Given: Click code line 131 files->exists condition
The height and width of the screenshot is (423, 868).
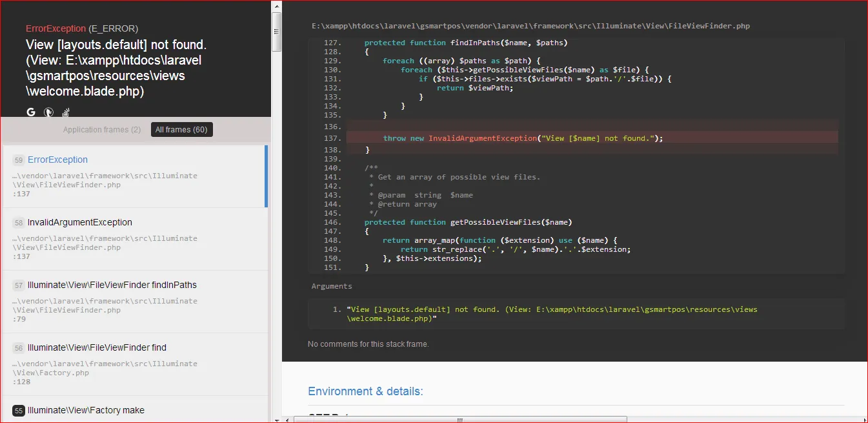Looking at the screenshot, I should [x=545, y=79].
